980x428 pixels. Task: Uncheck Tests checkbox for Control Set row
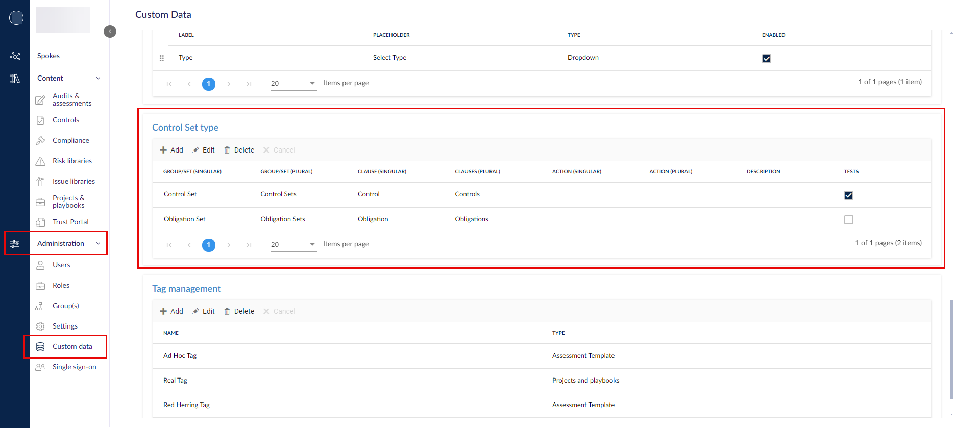[x=848, y=195]
